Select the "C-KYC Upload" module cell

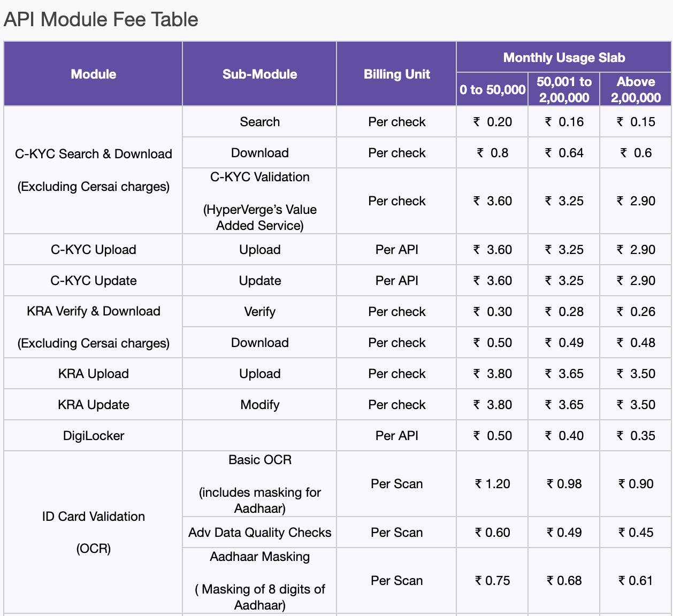pos(93,250)
